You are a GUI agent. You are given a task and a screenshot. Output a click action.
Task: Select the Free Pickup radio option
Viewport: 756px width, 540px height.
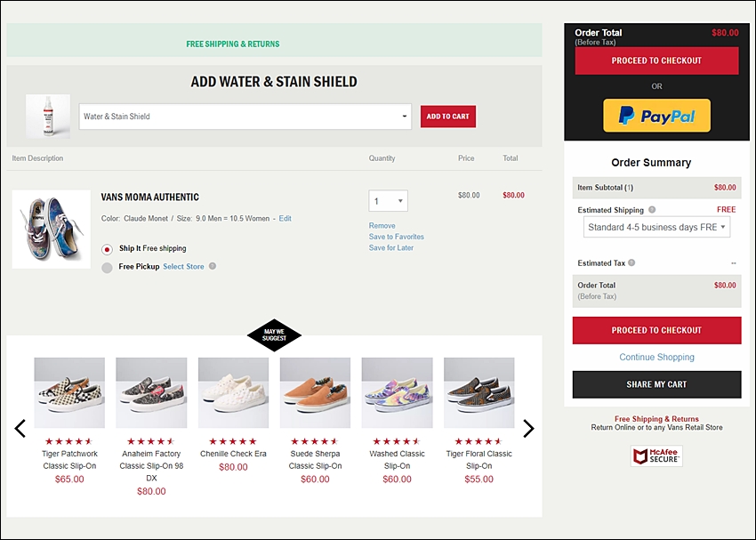click(x=107, y=268)
